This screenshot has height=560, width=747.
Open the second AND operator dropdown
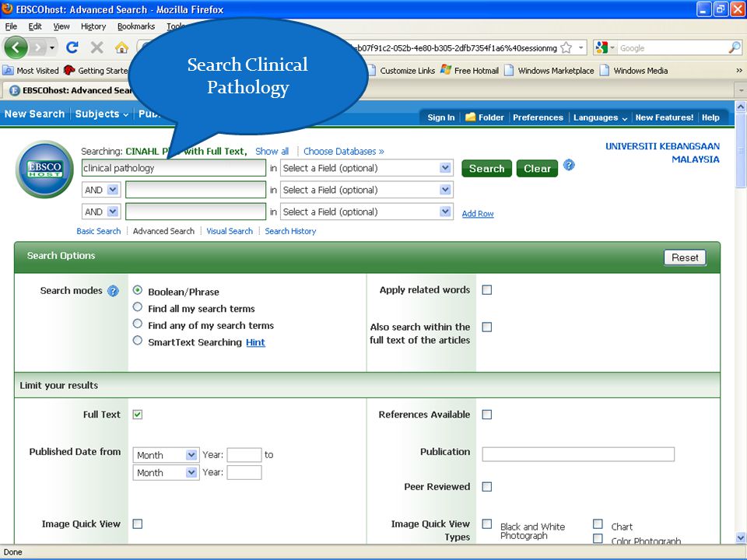tap(101, 212)
